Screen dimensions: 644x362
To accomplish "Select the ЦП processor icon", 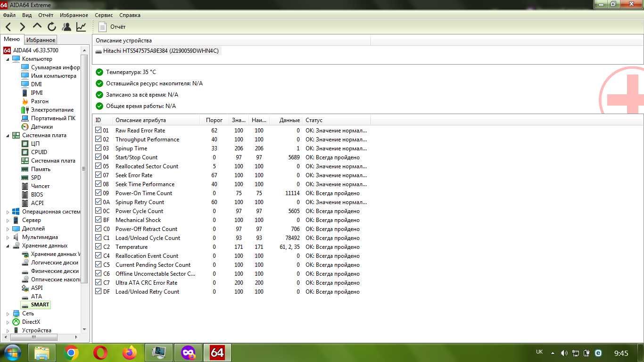I will 25,144.
